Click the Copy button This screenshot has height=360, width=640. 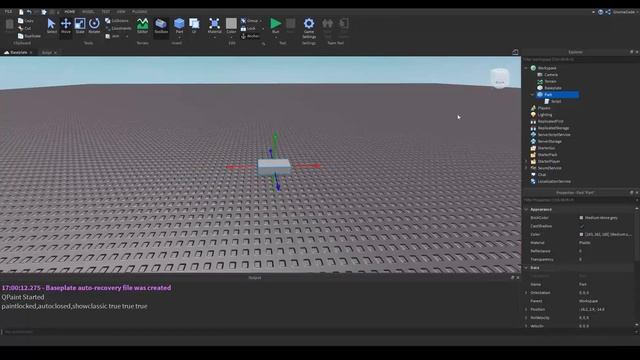click(26, 21)
